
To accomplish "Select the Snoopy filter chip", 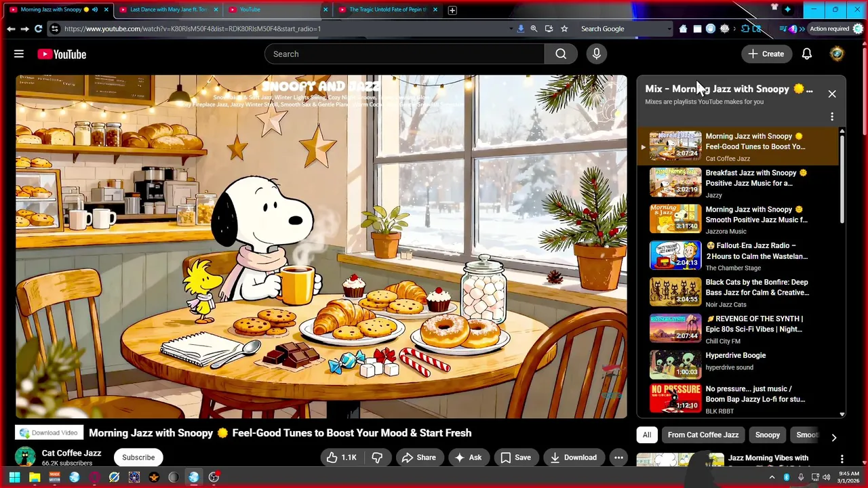I will (x=768, y=435).
